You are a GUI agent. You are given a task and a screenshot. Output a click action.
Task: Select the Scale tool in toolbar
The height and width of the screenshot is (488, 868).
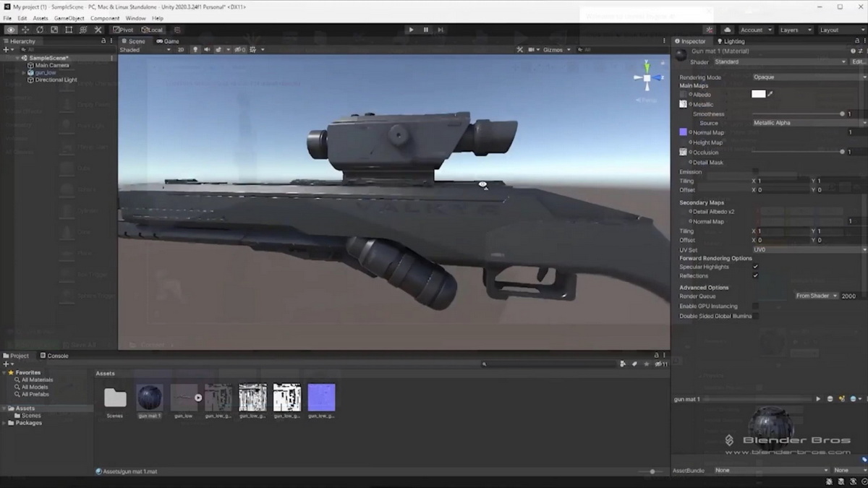pyautogui.click(x=54, y=30)
